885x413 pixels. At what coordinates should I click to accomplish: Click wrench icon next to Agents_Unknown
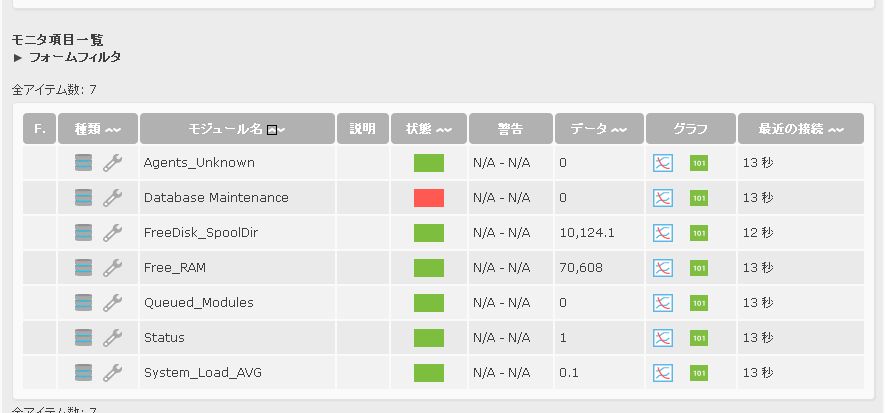tap(112, 163)
